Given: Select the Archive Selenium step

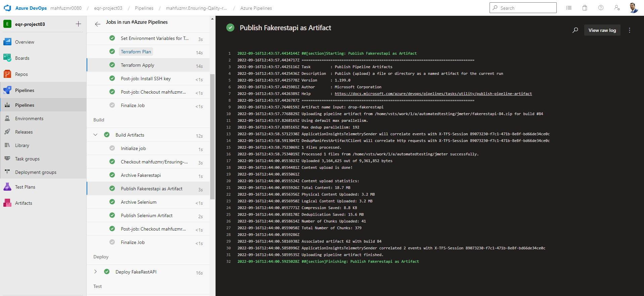Looking at the screenshot, I should (148, 202).
